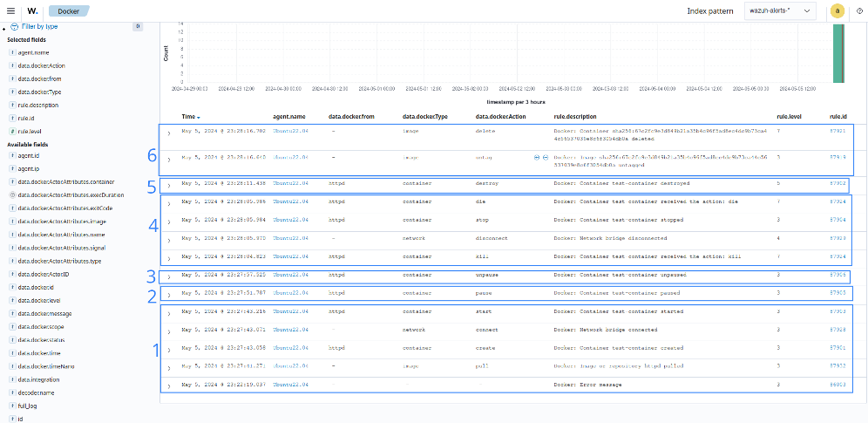
Task: Expand the image delete event row
Action: coord(169,133)
